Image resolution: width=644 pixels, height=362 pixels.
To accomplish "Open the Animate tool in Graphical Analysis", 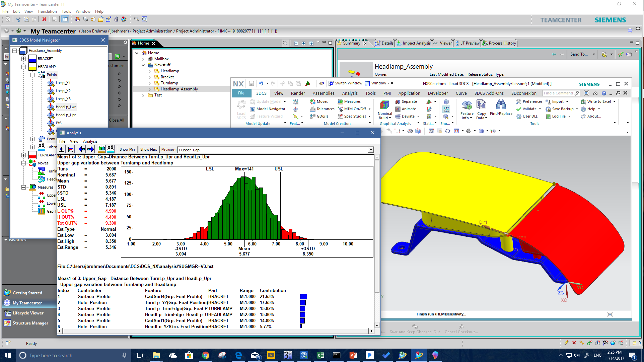I will pos(406,109).
